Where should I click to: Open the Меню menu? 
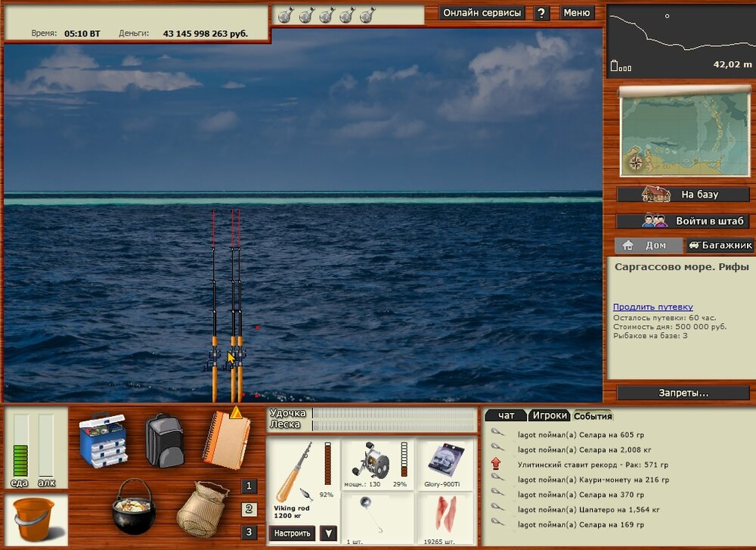[577, 13]
